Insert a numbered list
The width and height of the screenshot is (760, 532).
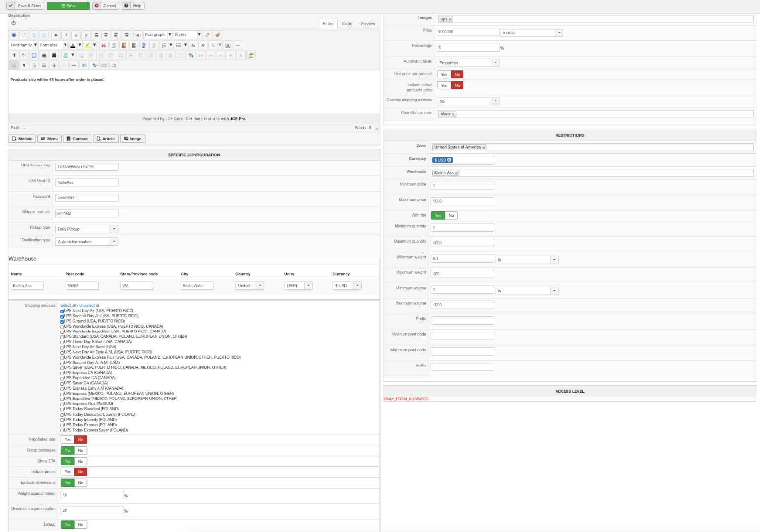[164, 45]
